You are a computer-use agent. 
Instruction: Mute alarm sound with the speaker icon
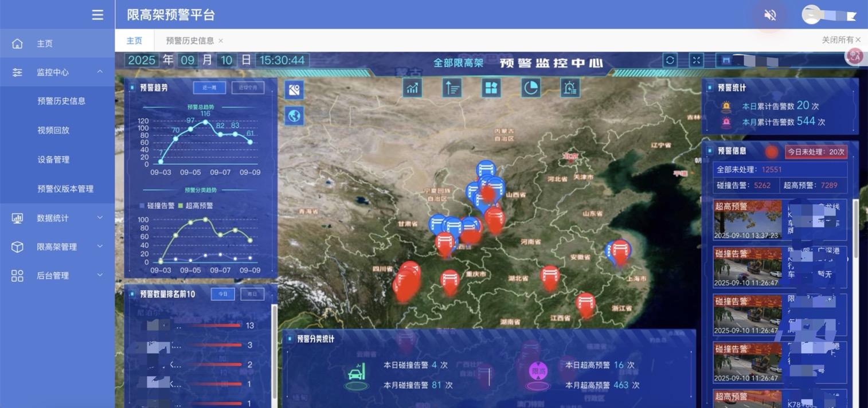tap(770, 15)
